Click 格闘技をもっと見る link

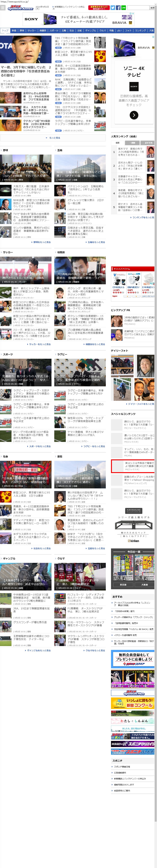94,344
